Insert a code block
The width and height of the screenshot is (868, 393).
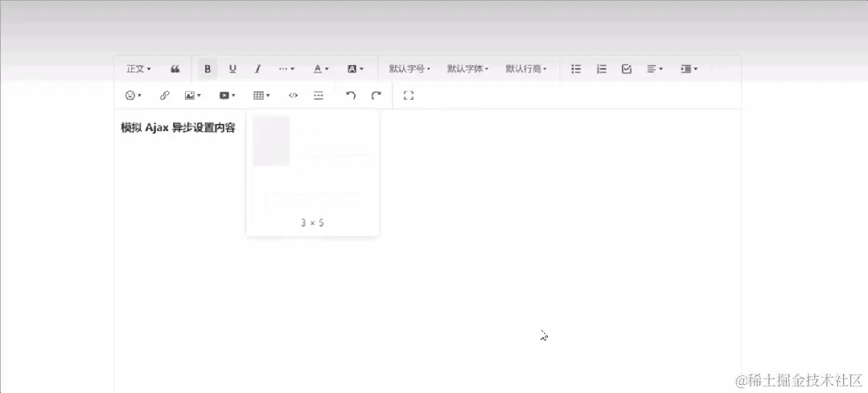pyautogui.click(x=293, y=95)
